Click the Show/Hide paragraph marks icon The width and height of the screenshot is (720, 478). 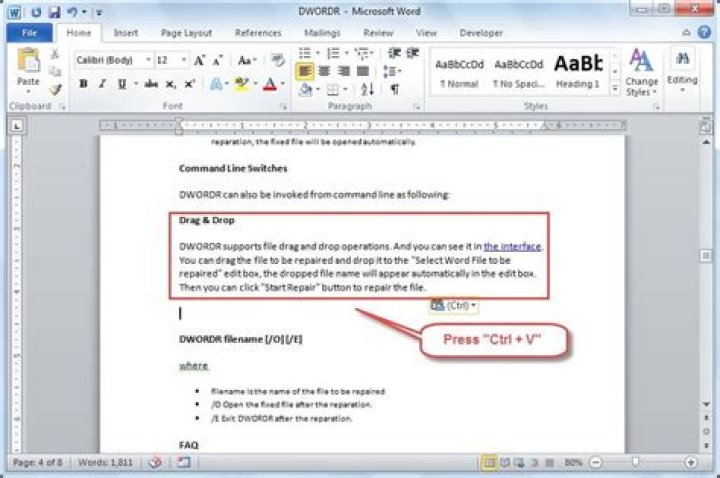(x=394, y=89)
